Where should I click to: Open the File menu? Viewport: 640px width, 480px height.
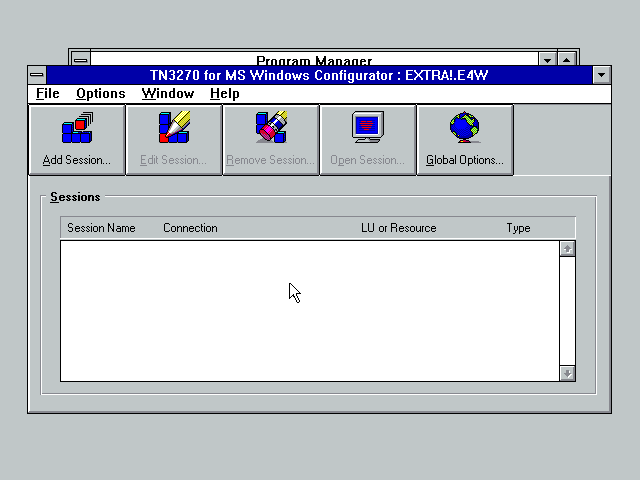coord(47,93)
